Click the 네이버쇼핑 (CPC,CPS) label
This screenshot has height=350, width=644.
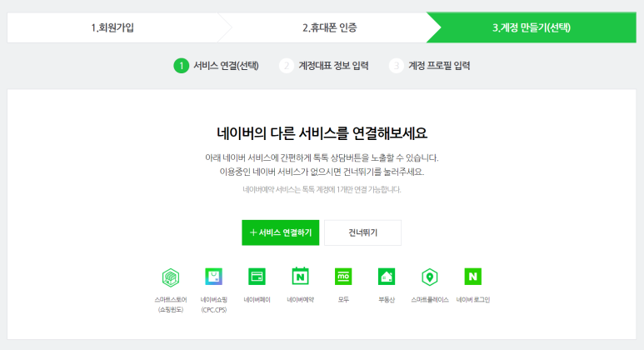coord(213,304)
